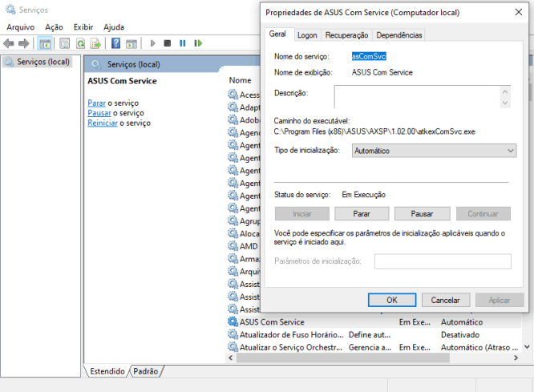Switch to the Padrão view tab
Screen dimensions: 534x392
pyautogui.click(x=145, y=371)
